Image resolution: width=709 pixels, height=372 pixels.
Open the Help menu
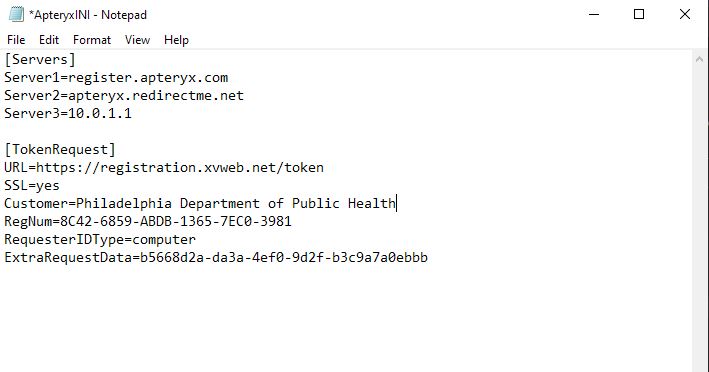click(176, 40)
